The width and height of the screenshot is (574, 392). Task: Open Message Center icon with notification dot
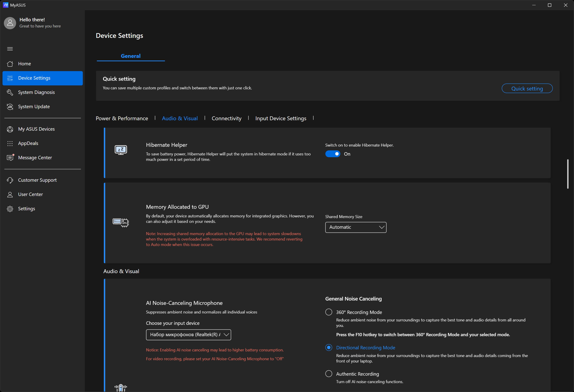pos(10,158)
